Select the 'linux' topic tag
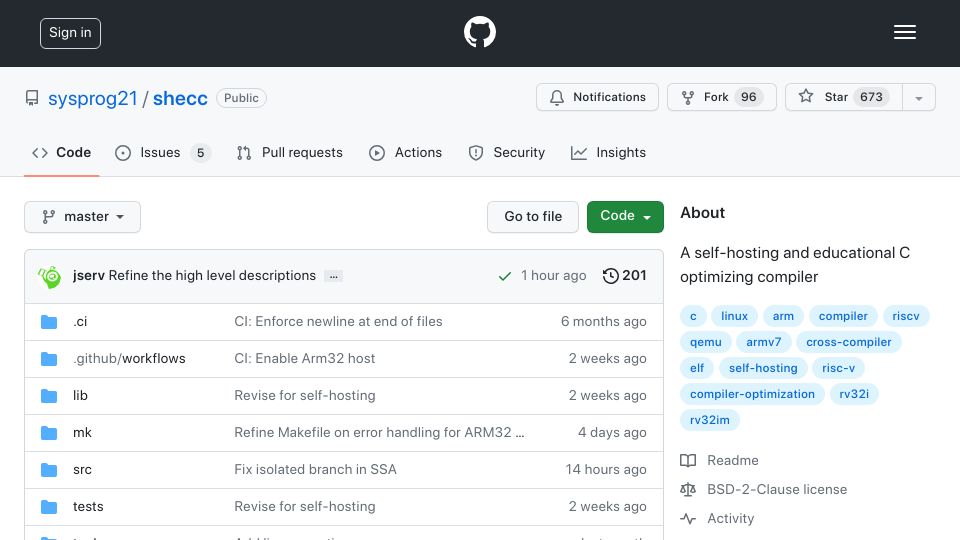The width and height of the screenshot is (960, 540). tap(734, 316)
